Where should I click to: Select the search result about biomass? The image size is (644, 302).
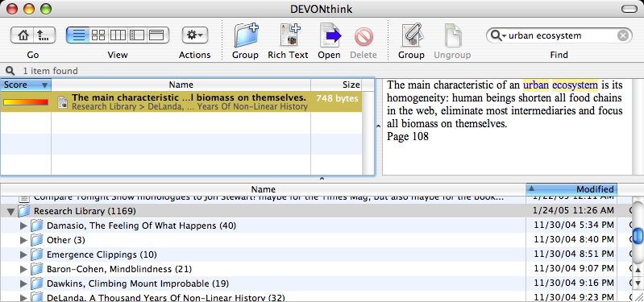tap(181, 102)
